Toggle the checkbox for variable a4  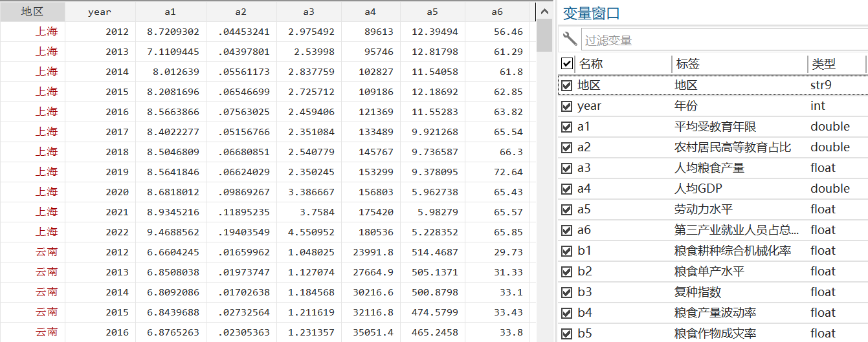coord(567,189)
